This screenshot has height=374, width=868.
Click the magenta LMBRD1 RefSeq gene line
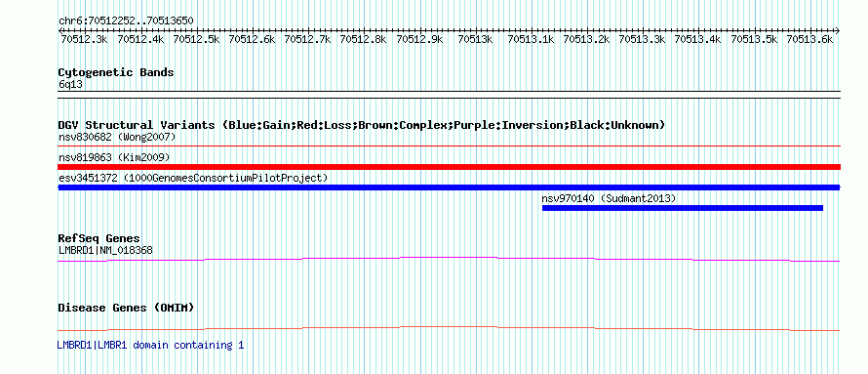(x=450, y=260)
